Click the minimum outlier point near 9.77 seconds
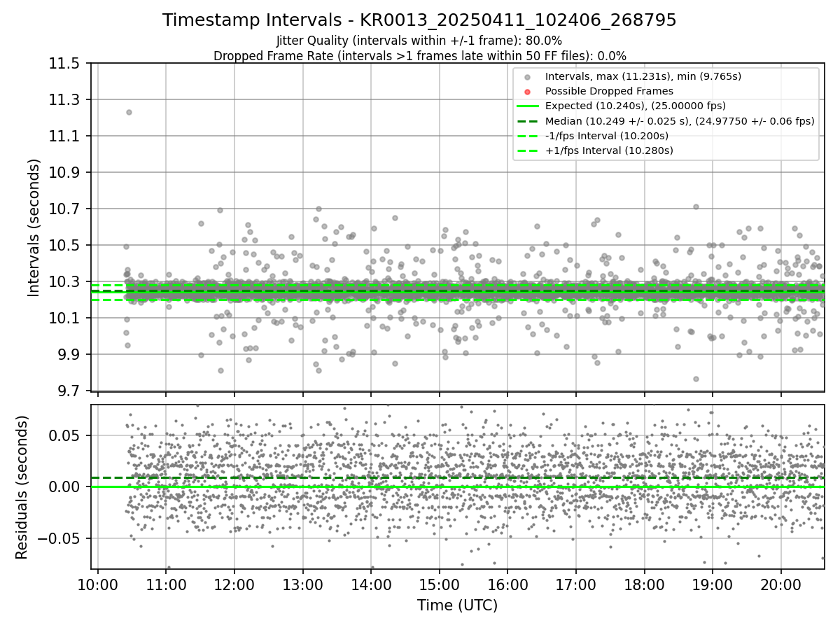 696,379
